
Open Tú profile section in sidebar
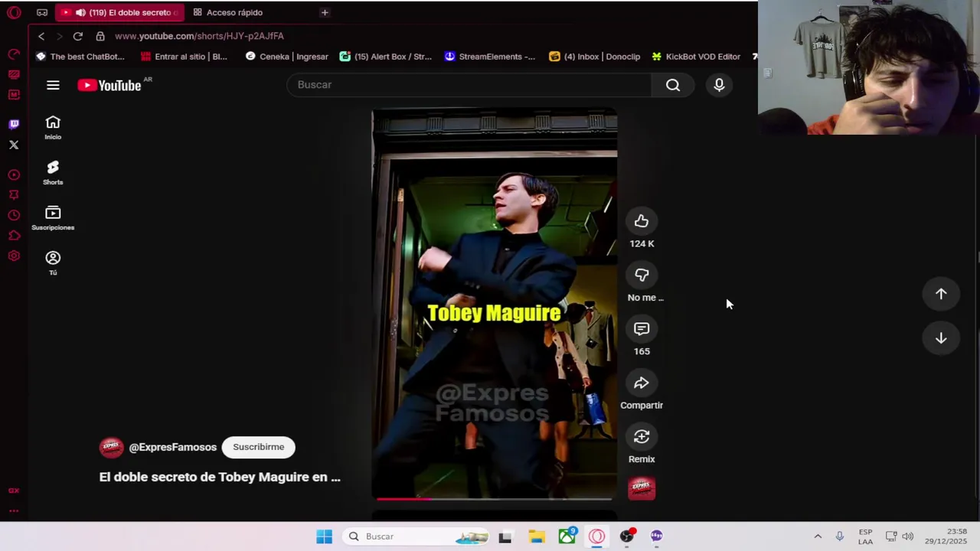53,262
